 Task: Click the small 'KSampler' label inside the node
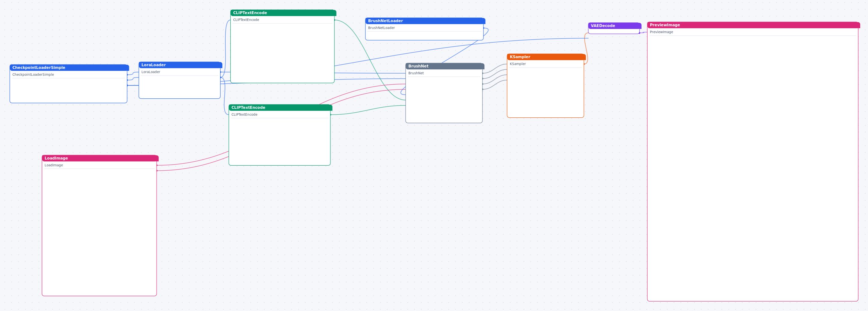click(x=517, y=64)
